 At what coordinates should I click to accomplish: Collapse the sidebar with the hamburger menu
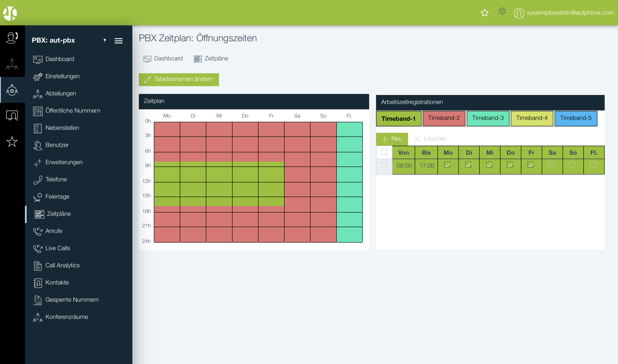pyautogui.click(x=118, y=41)
